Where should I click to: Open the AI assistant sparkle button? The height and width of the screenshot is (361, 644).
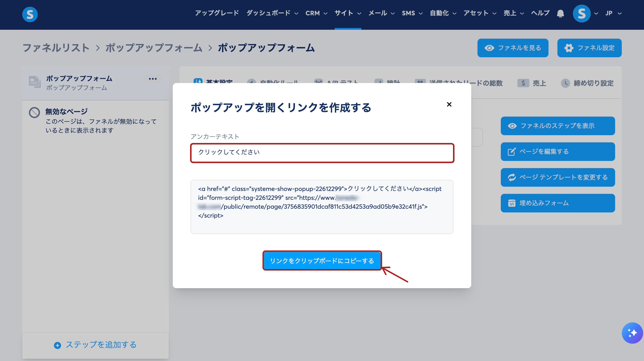click(632, 333)
